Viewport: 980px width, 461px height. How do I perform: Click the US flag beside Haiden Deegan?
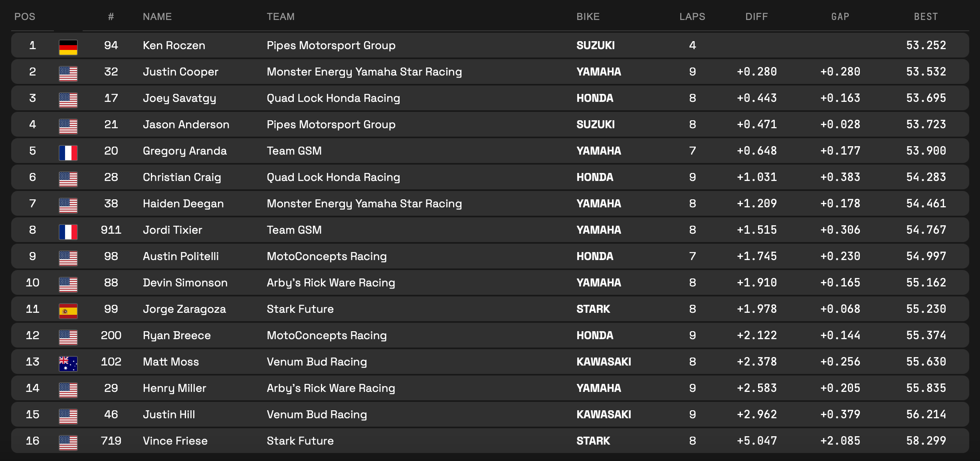point(68,205)
